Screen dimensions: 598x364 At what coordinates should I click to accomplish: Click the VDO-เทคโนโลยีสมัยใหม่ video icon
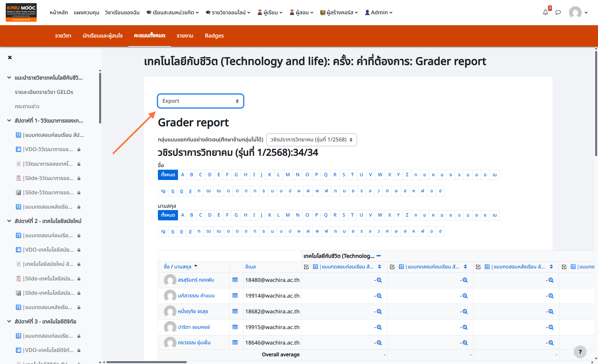coord(18,250)
